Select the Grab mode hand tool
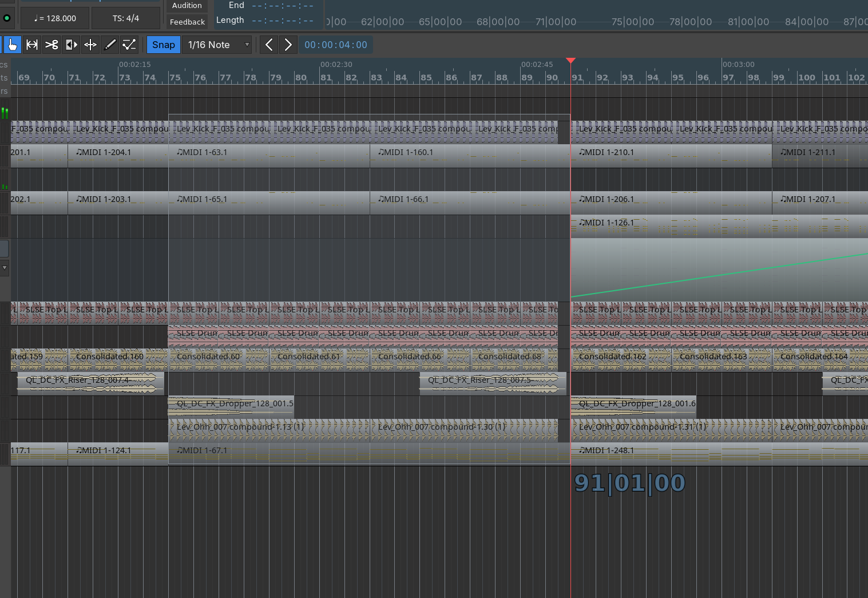Image resolution: width=868 pixels, height=598 pixels. click(x=12, y=45)
